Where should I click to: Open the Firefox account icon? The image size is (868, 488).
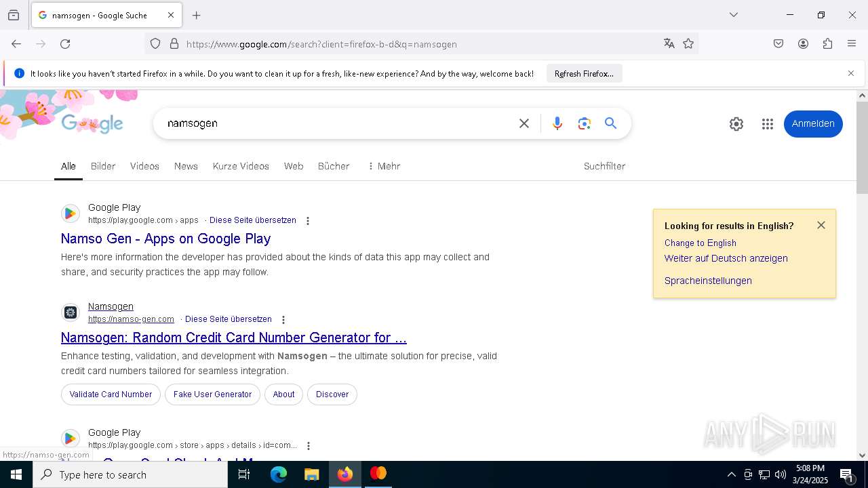click(803, 44)
